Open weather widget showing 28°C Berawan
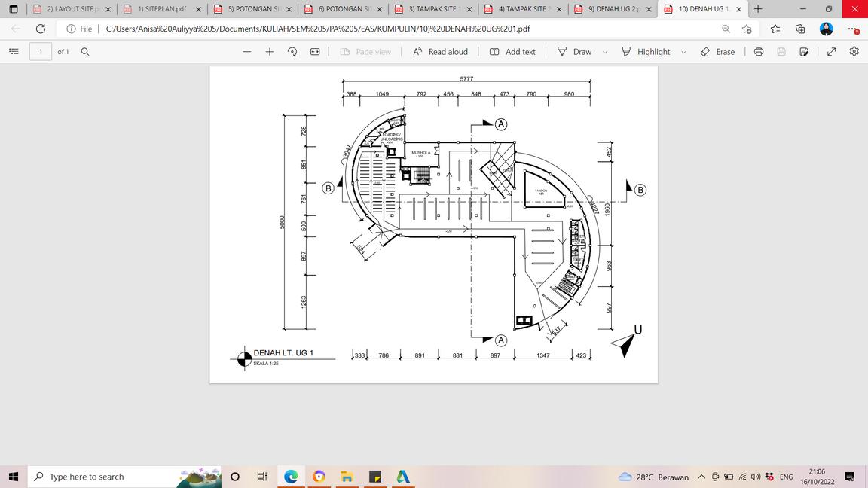Screen dimensions: 868x488 (654, 477)
